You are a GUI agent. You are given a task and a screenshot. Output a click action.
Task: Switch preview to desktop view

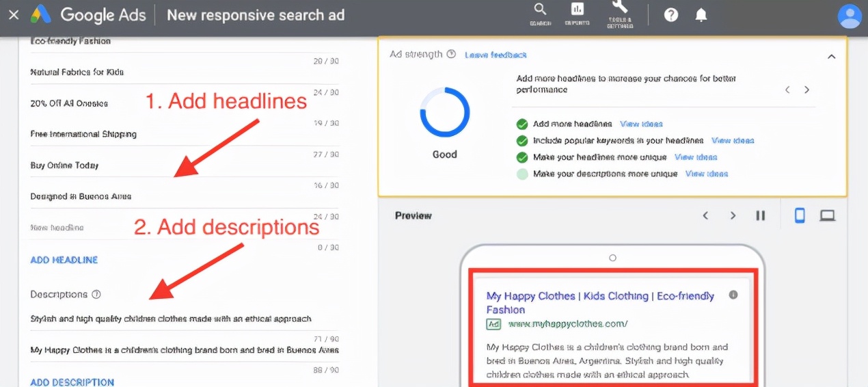828,216
